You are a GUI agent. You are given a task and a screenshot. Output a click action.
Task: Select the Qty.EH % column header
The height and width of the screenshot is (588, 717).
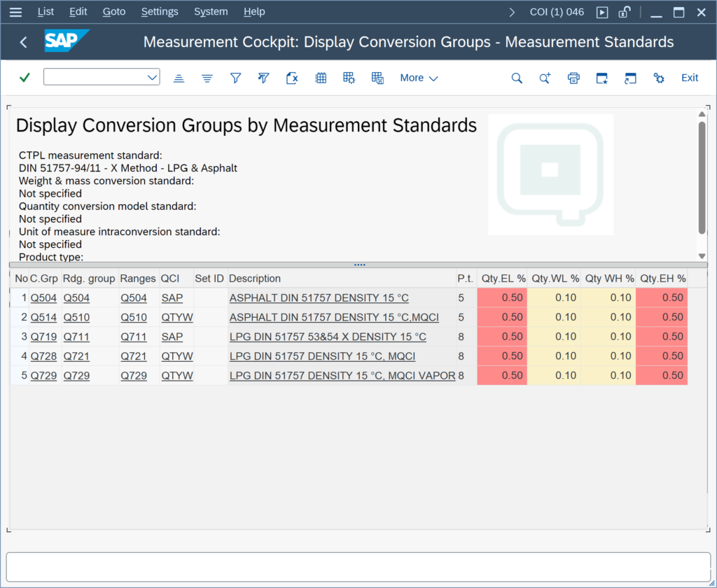pos(663,279)
